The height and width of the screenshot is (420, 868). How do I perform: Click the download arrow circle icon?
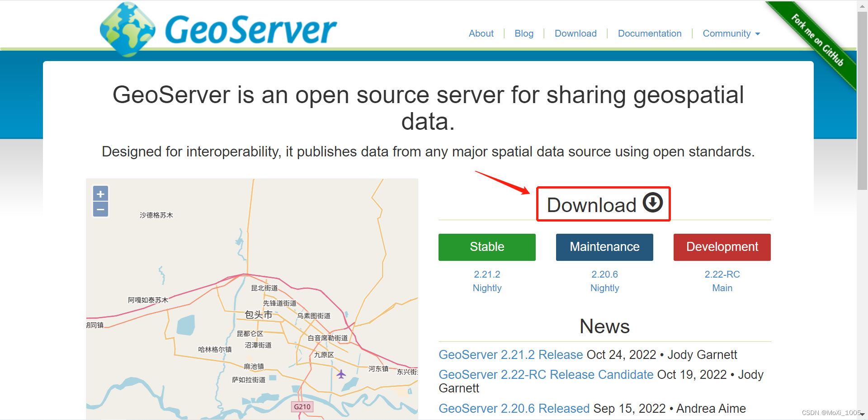[653, 202]
